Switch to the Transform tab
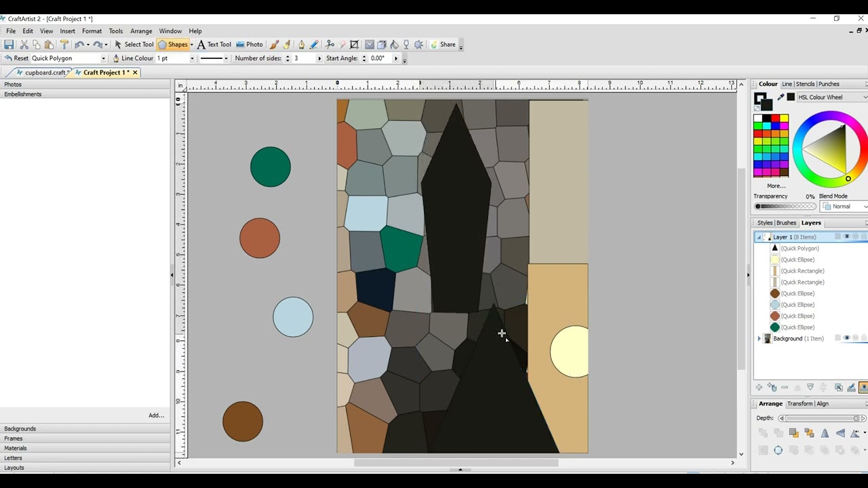This screenshot has width=868, height=488. coord(800,404)
